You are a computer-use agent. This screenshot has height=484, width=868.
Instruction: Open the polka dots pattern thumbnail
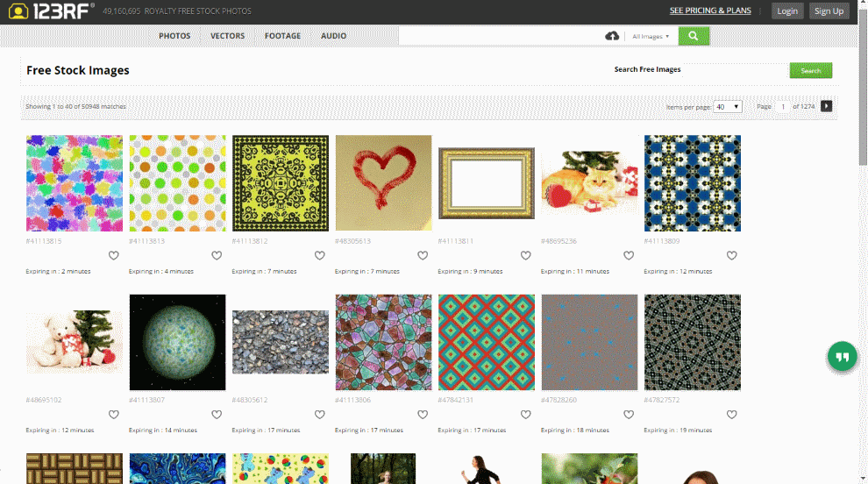[x=177, y=183]
